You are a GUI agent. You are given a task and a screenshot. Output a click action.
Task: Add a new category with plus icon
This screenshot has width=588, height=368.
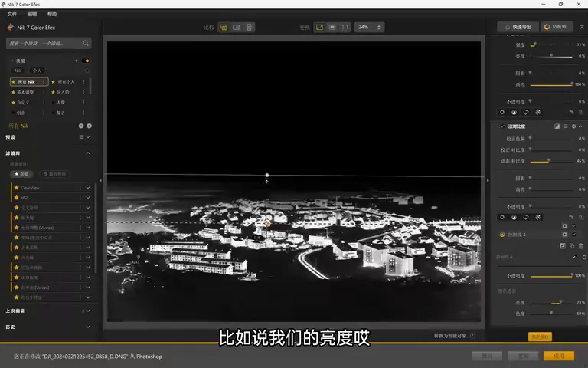point(76,61)
